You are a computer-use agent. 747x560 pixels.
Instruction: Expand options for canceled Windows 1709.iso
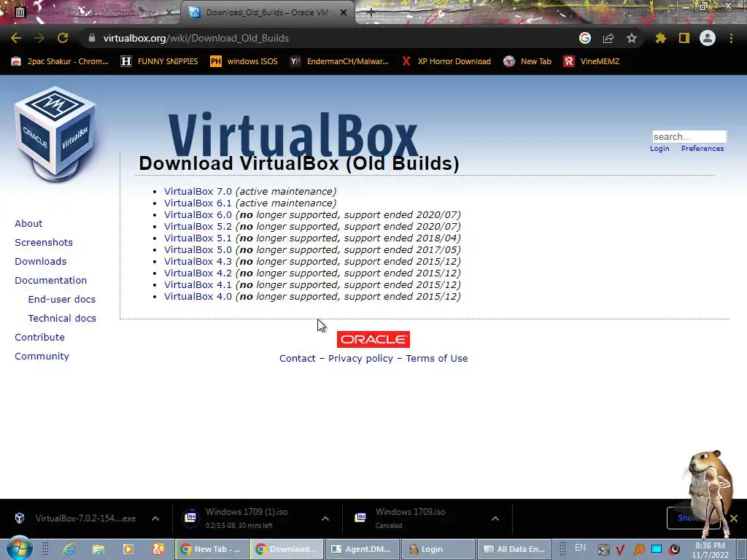[495, 518]
